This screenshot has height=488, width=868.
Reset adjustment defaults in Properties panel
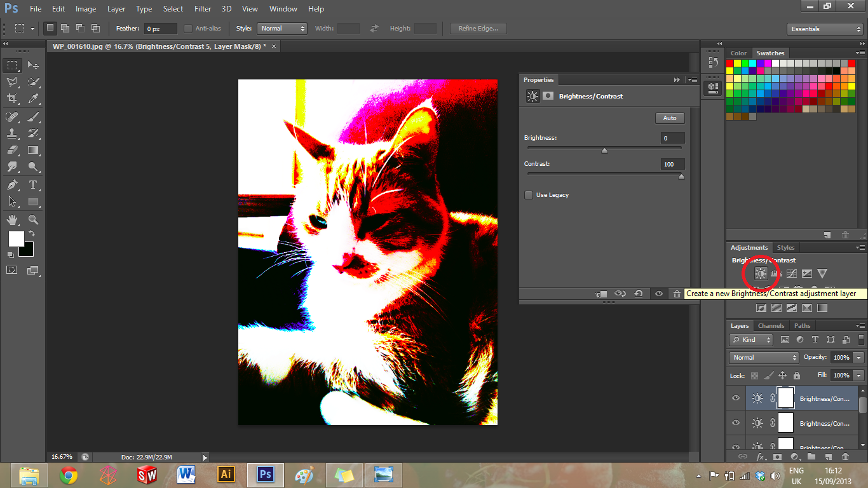(x=639, y=294)
